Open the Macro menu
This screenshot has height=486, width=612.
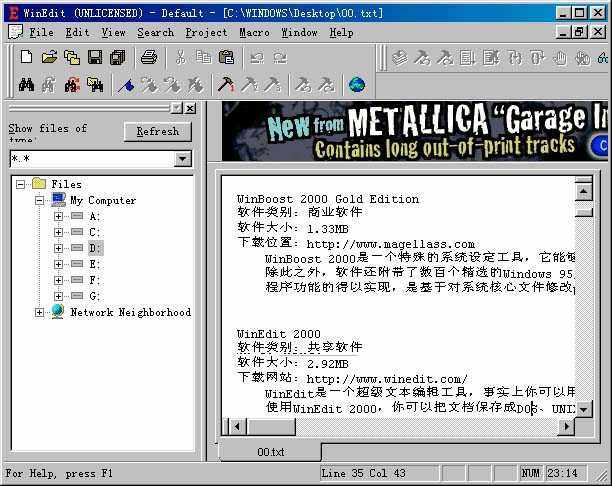pyautogui.click(x=254, y=32)
